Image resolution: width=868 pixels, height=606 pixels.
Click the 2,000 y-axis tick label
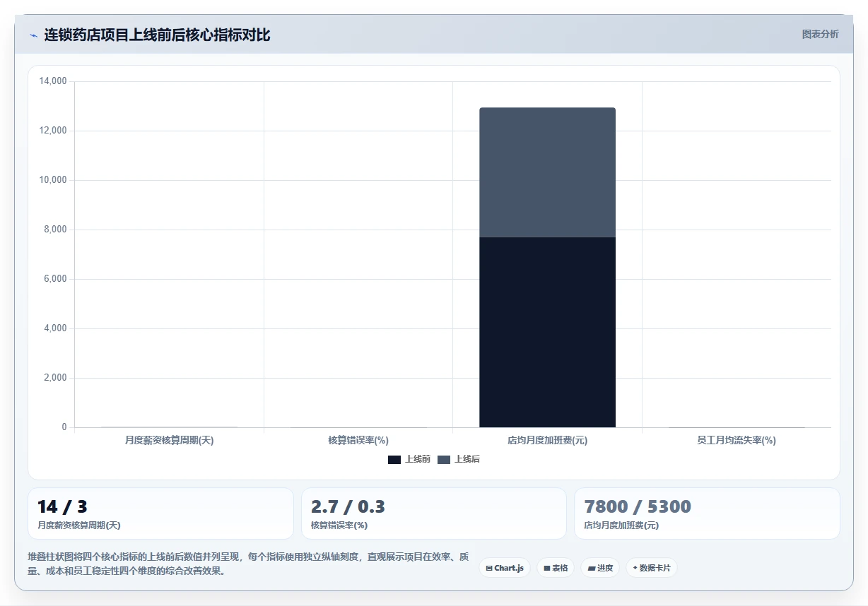click(x=54, y=378)
